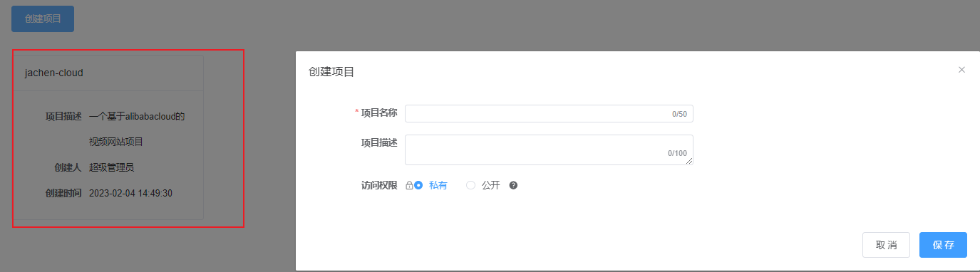Close the 创建项目 dialog with the X
The width and height of the screenshot is (980, 272).
coord(961,70)
